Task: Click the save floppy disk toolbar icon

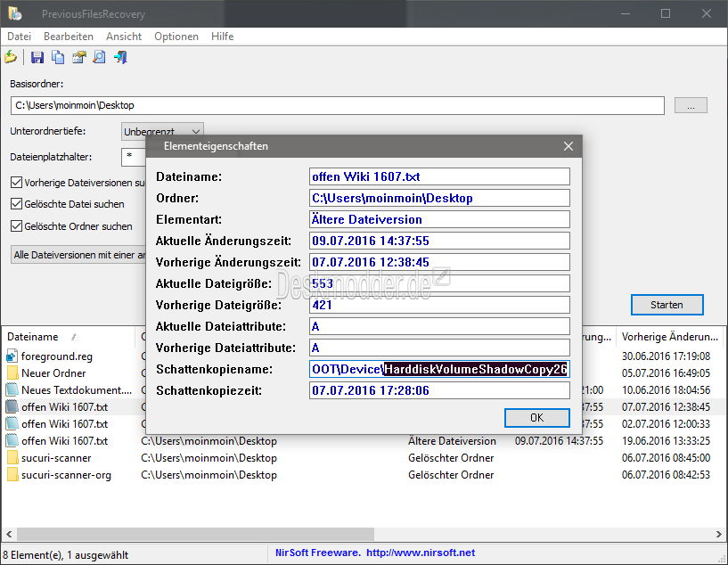Action: (37, 57)
